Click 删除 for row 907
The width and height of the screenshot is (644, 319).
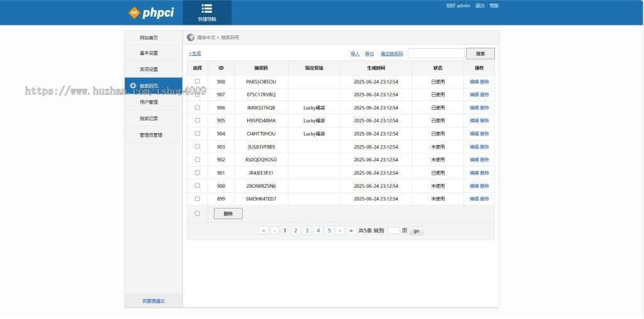[x=485, y=95]
